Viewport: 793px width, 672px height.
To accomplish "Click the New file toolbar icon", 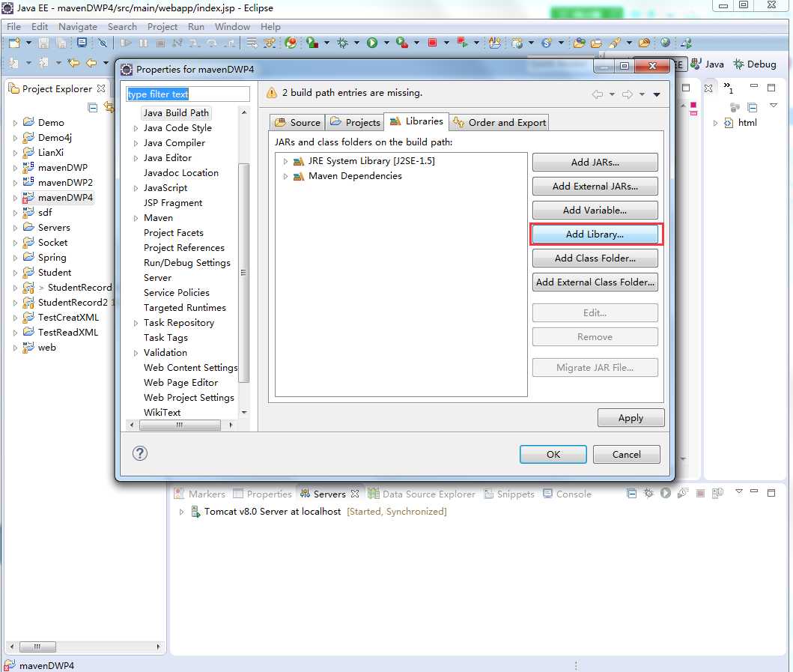I will [15, 43].
